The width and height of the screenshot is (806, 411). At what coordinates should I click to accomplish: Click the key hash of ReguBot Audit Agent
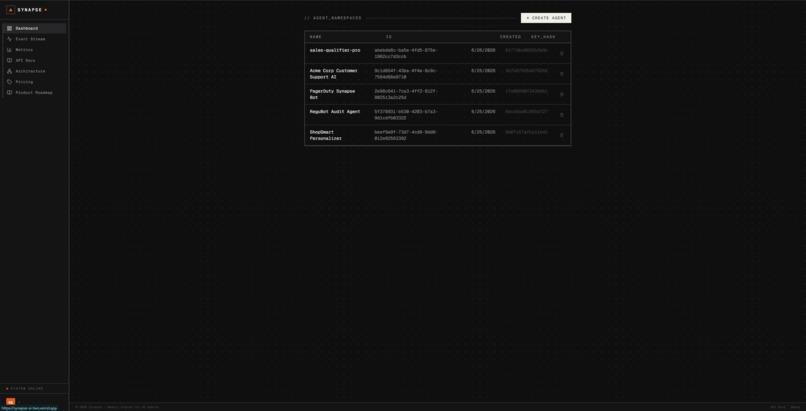coord(526,111)
